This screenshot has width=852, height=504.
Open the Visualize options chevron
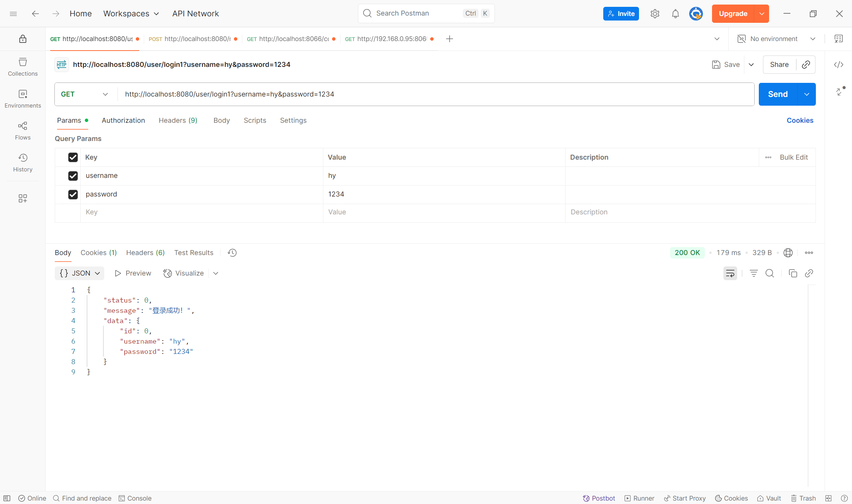(x=216, y=273)
